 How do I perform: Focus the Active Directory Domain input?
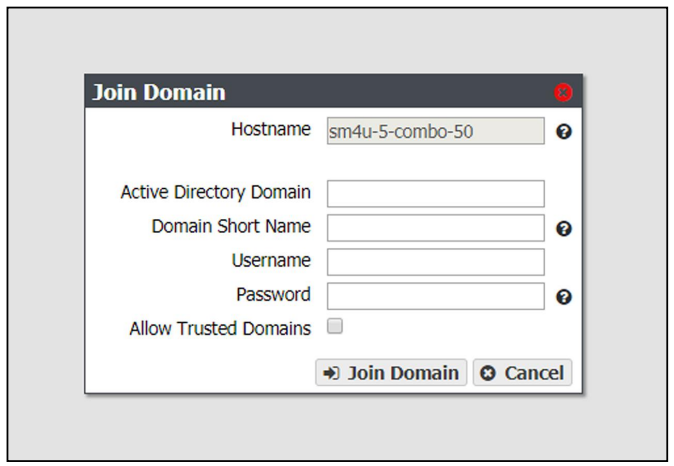435,193
